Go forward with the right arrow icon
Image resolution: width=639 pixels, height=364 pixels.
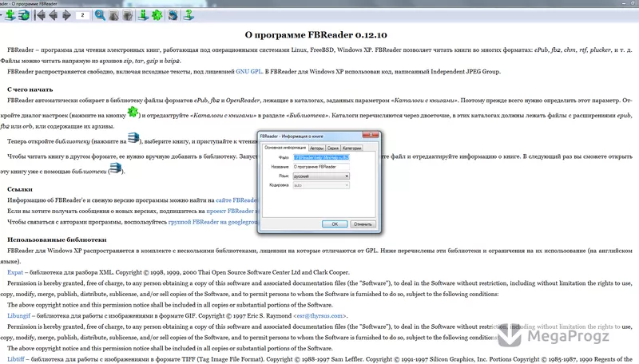coord(66,15)
